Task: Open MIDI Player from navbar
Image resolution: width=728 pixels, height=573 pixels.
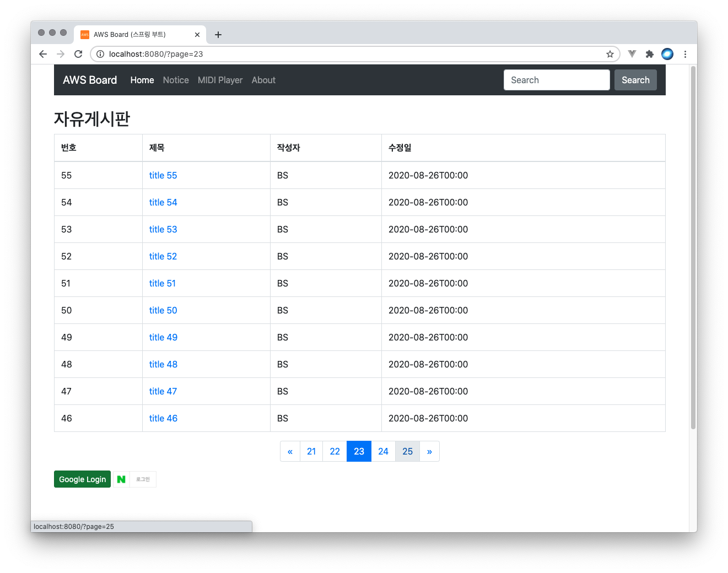Action: coord(220,80)
